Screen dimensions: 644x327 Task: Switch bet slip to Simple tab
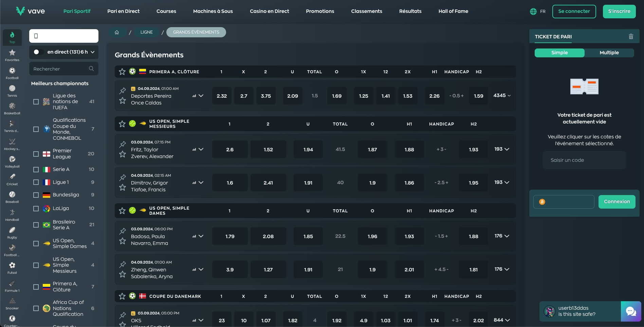point(559,53)
